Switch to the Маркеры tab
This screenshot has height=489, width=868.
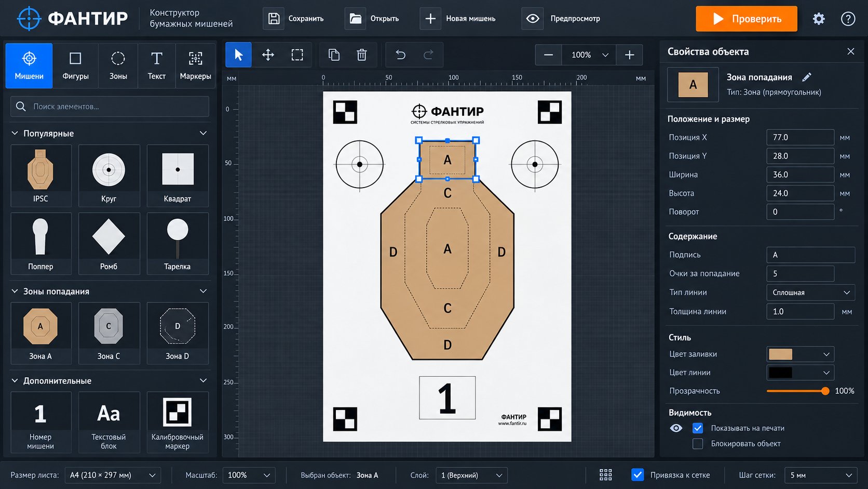click(x=195, y=65)
